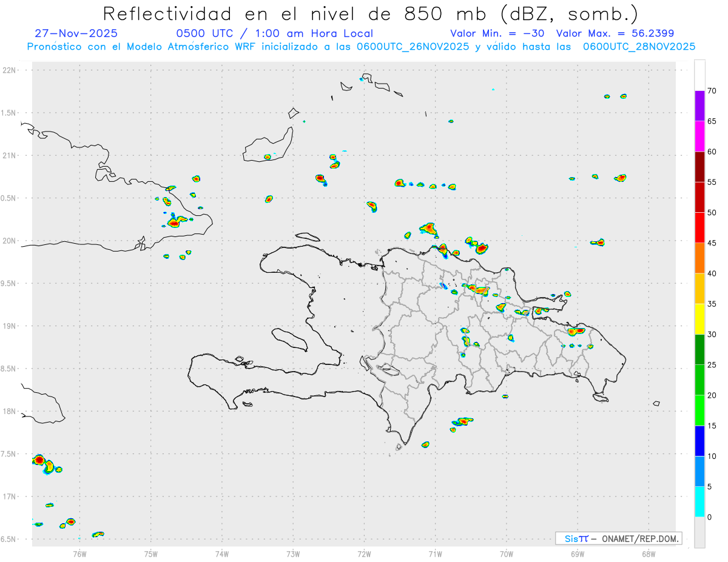This screenshot has width=728, height=562.
Task: Click the '18N' latitude axis label
Action: coord(10,411)
